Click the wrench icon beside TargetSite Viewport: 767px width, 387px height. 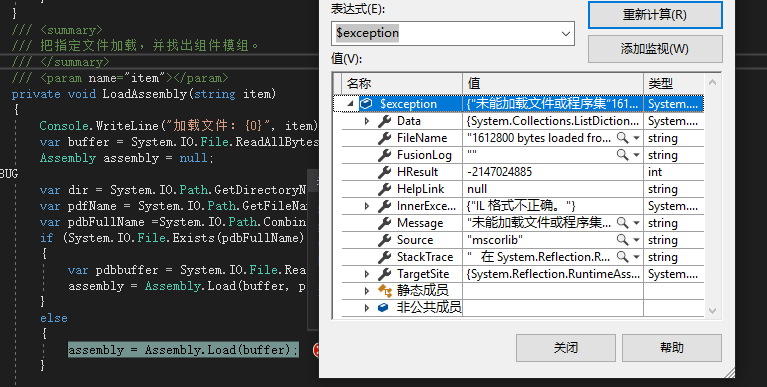coord(384,274)
